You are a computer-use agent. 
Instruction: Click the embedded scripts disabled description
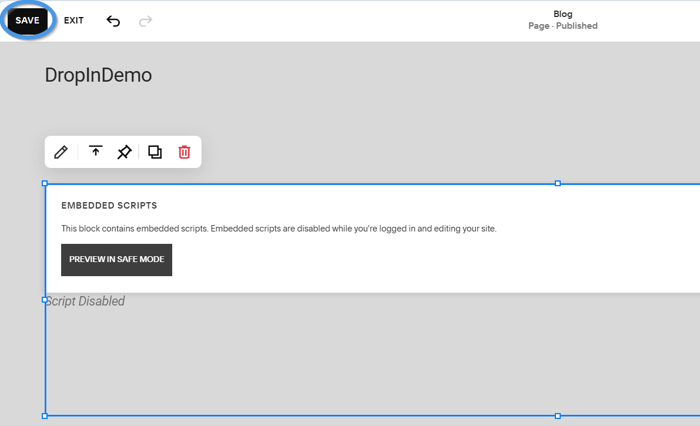click(x=279, y=229)
